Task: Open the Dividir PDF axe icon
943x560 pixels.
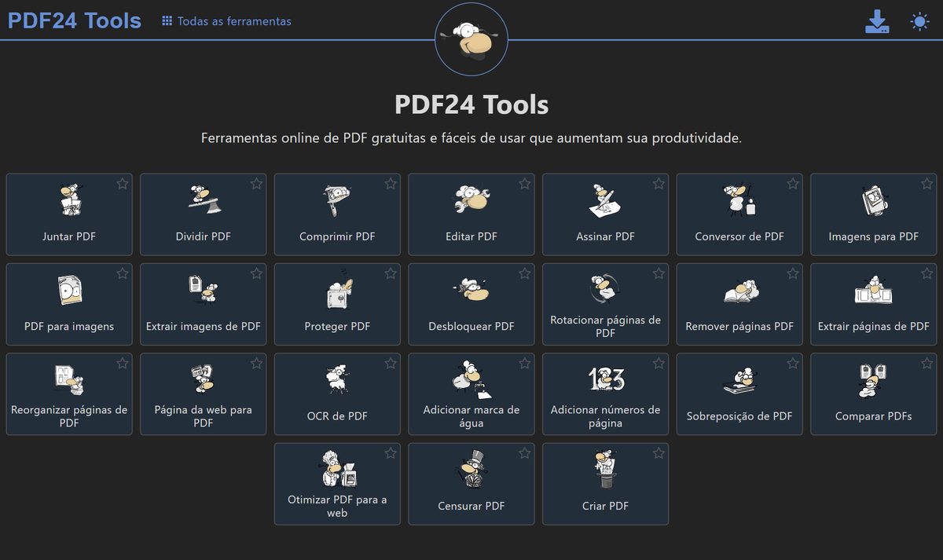Action: tap(204, 200)
